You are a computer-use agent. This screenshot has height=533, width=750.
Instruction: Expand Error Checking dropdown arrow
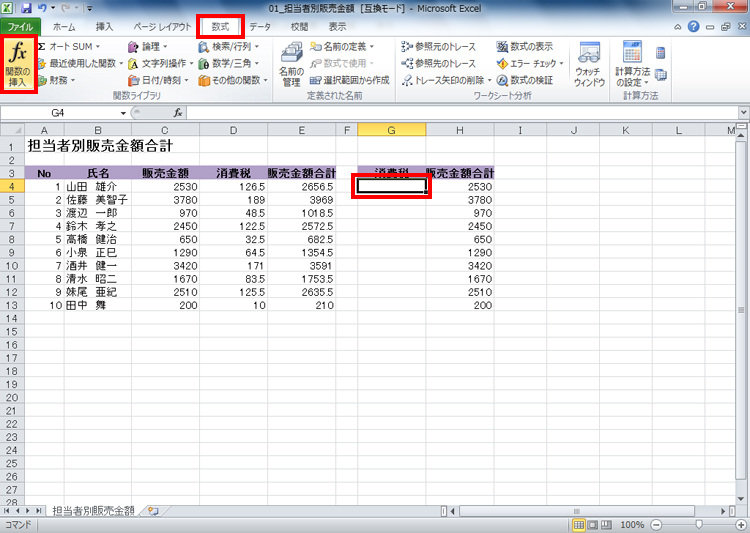tap(562, 63)
